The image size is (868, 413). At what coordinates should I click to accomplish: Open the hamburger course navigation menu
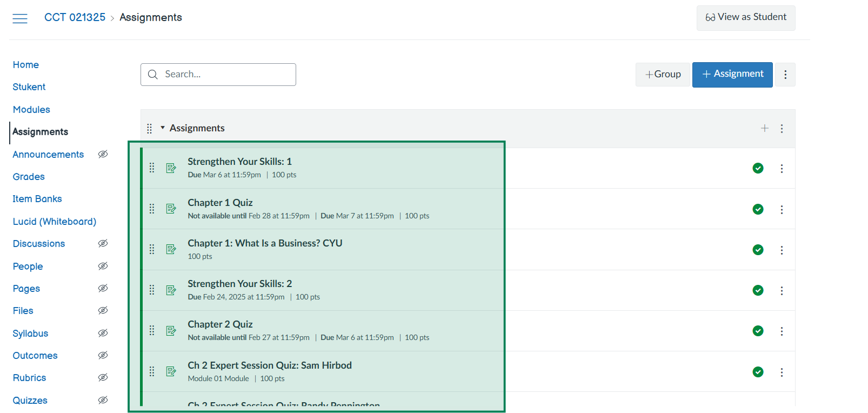tap(20, 18)
